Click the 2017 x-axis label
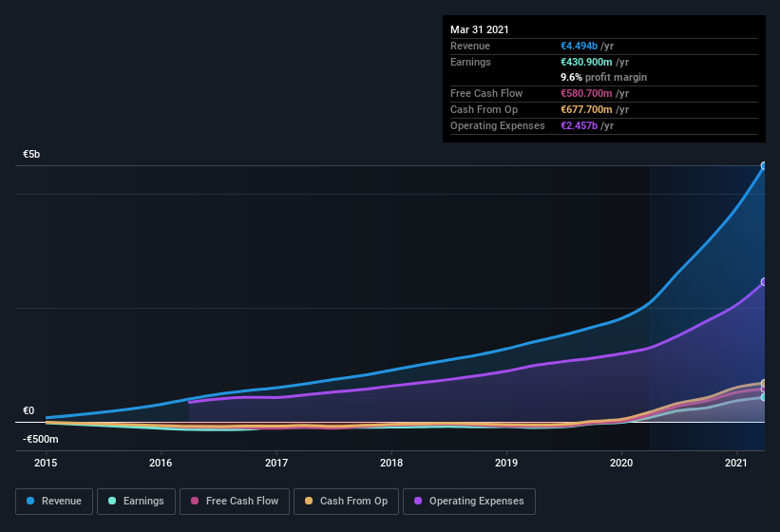This screenshot has width=780, height=532. pos(276,463)
